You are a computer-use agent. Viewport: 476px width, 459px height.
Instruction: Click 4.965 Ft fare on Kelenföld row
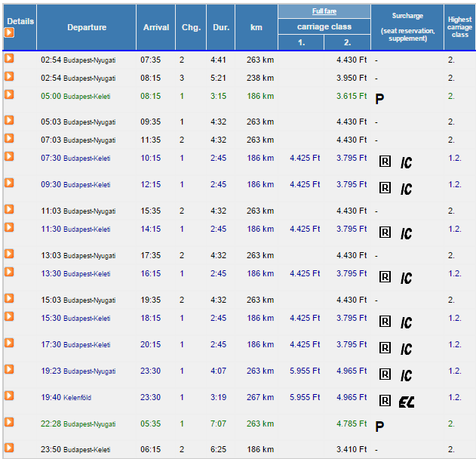tap(352, 397)
